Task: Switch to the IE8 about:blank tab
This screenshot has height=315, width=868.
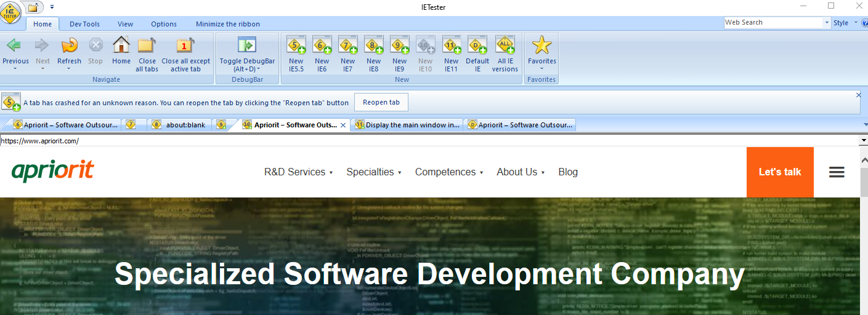Action: click(x=180, y=125)
